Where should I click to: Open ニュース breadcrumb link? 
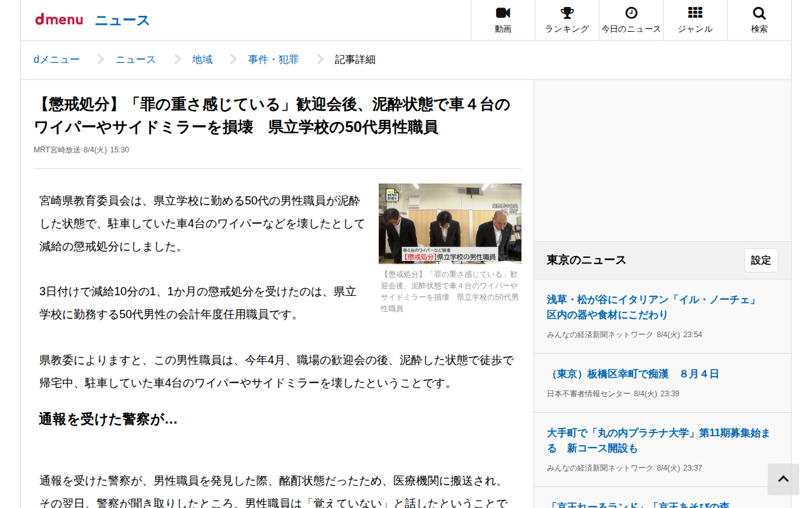136,60
